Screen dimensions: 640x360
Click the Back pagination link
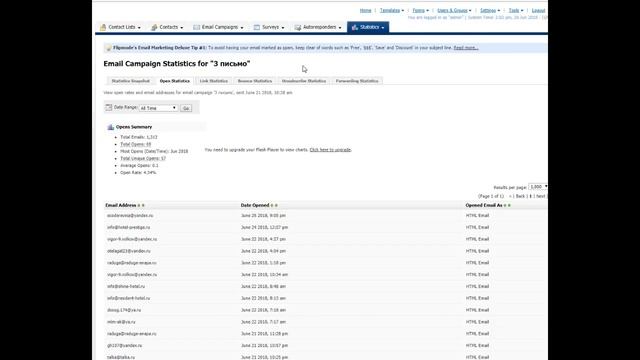point(520,196)
